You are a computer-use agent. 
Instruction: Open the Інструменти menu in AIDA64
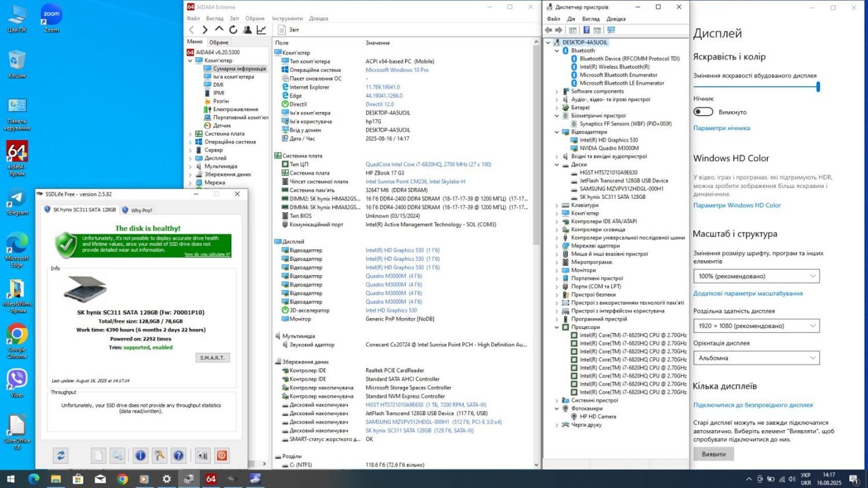click(287, 19)
